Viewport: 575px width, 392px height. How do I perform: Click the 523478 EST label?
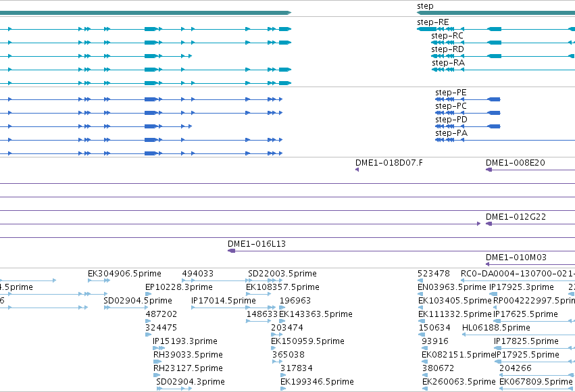pyautogui.click(x=434, y=274)
